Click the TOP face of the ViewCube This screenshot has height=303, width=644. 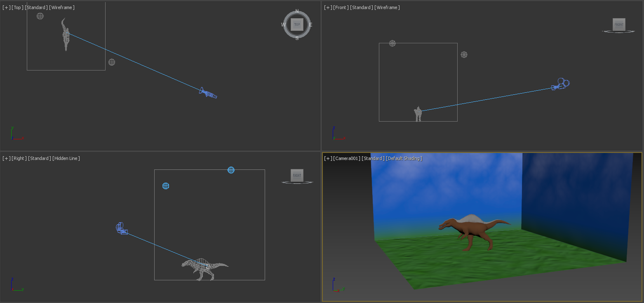[x=297, y=24]
